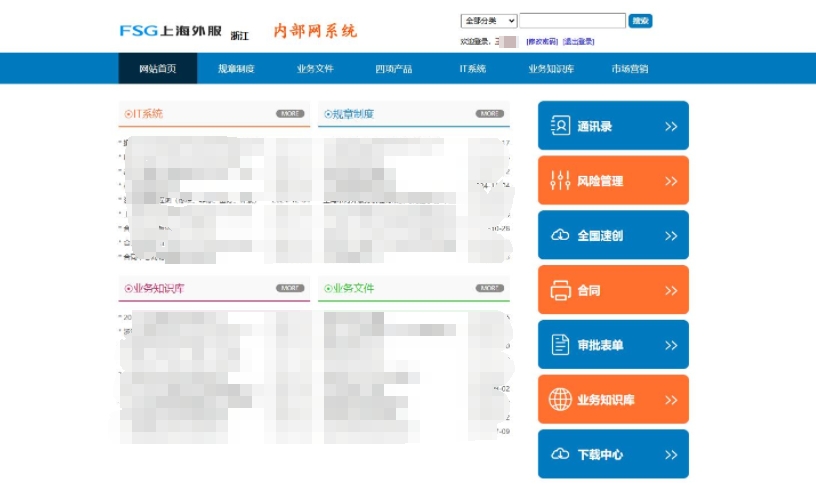
Task: Click the 修改密码 change password link
Action: (542, 42)
